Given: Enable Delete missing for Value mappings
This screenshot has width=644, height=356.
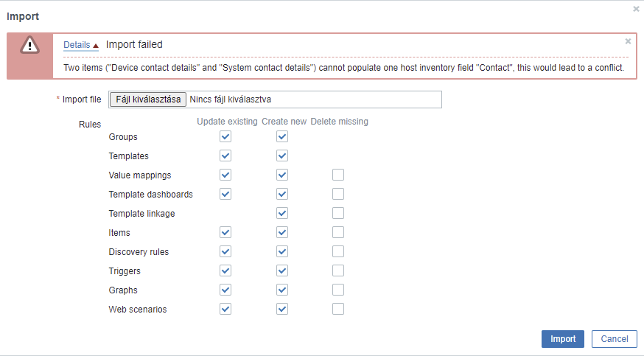Looking at the screenshot, I should 338,175.
